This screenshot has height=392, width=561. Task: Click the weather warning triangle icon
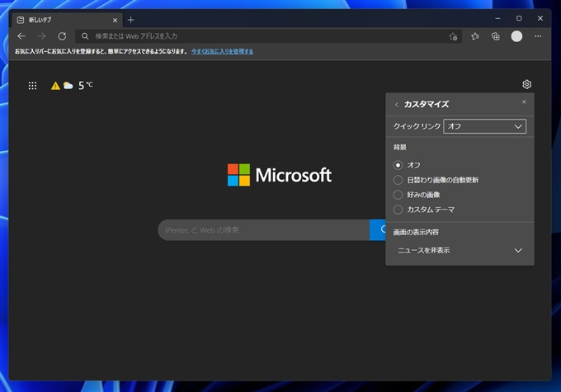tap(55, 86)
